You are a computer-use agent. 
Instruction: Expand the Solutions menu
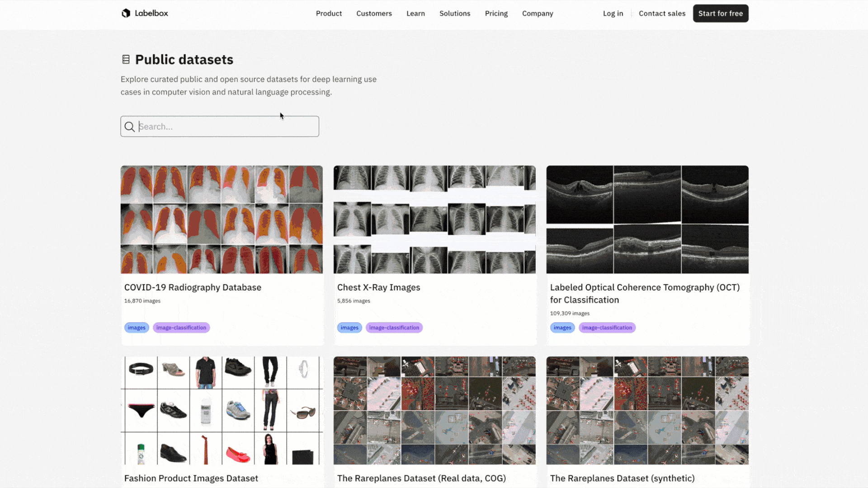click(x=455, y=13)
